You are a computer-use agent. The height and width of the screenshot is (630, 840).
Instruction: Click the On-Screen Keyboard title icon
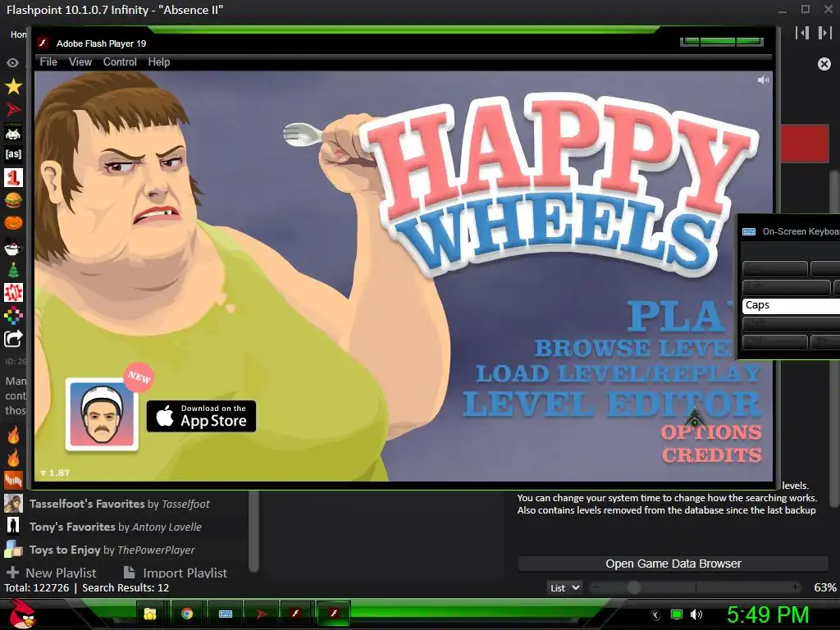click(x=749, y=231)
